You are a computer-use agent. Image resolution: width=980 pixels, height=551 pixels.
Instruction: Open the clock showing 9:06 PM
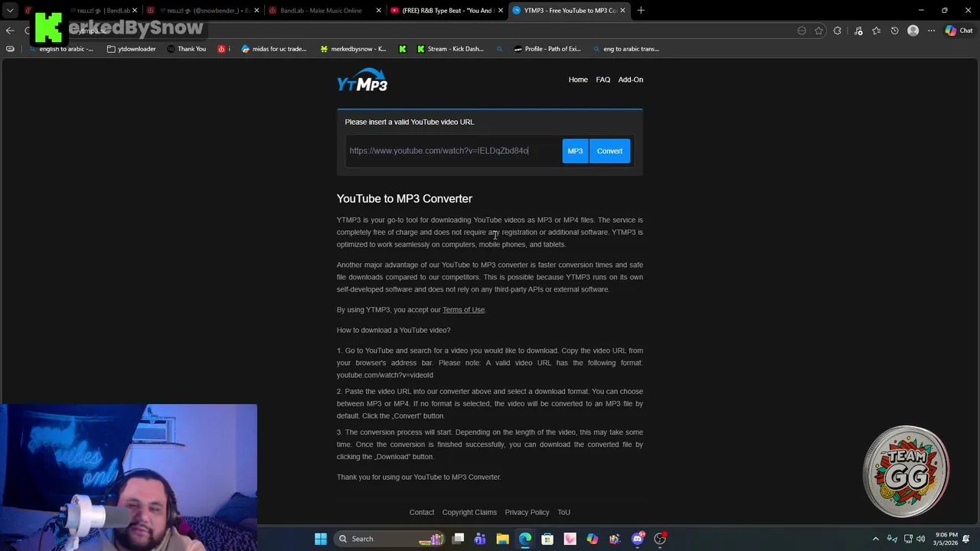(x=946, y=539)
